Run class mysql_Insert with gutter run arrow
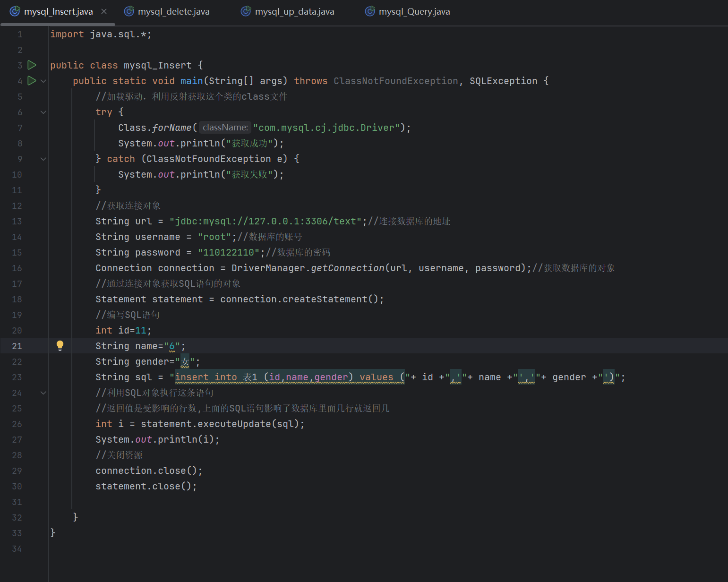 point(32,65)
